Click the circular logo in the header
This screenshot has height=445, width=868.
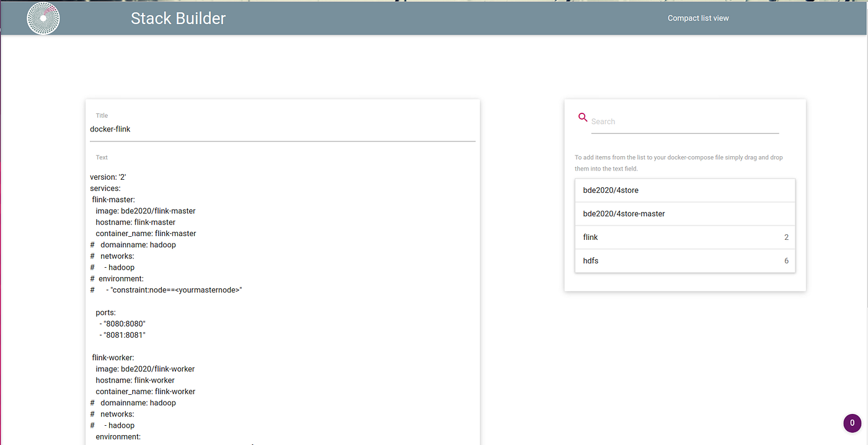[43, 18]
